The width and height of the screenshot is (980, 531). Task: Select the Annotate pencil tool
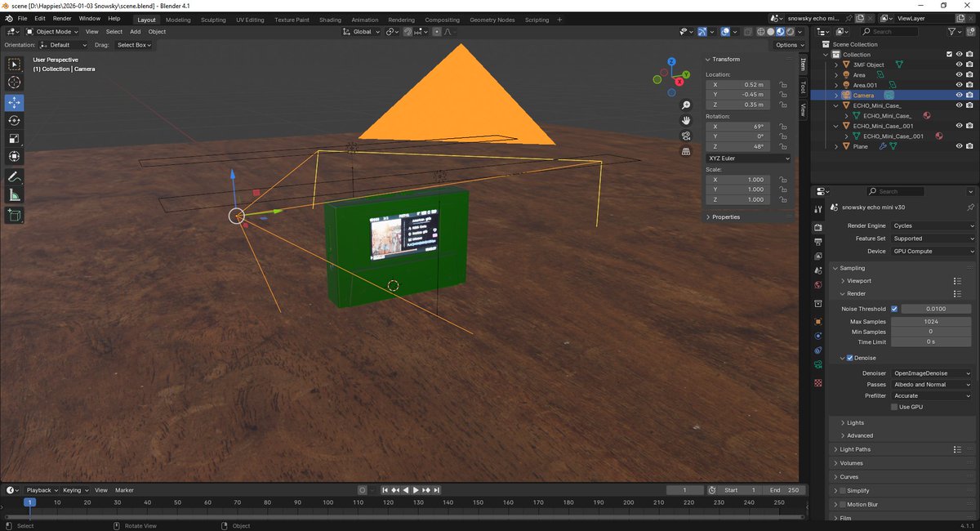click(x=15, y=176)
